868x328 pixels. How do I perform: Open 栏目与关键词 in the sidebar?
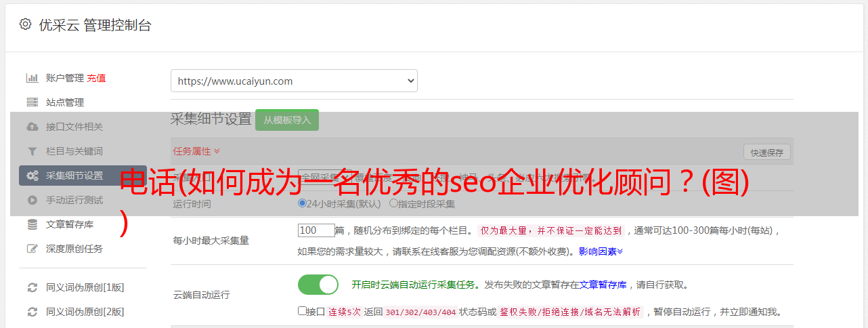[x=74, y=151]
